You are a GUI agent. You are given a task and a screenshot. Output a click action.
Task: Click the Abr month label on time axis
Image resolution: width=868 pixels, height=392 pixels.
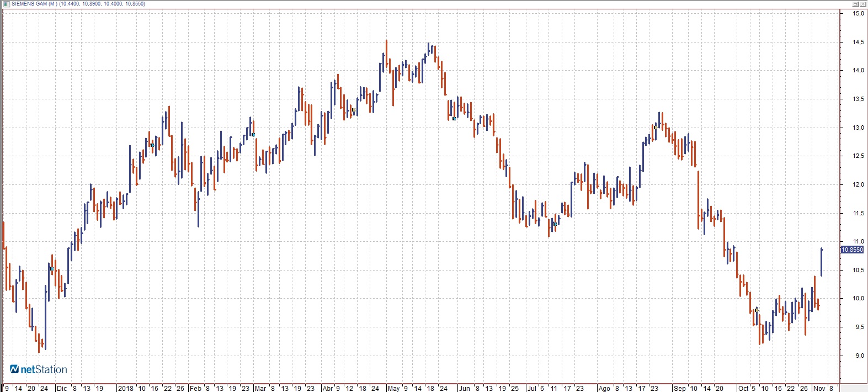click(328, 388)
